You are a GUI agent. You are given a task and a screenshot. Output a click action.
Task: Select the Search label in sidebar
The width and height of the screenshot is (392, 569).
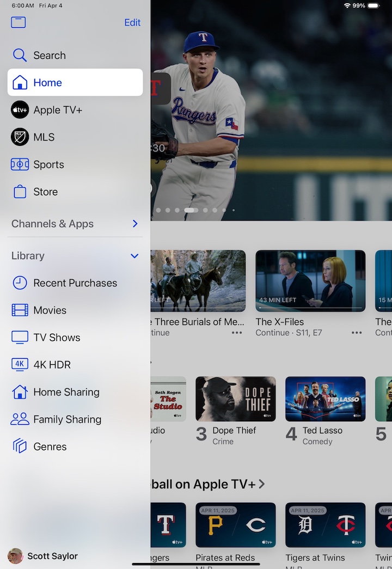point(50,56)
